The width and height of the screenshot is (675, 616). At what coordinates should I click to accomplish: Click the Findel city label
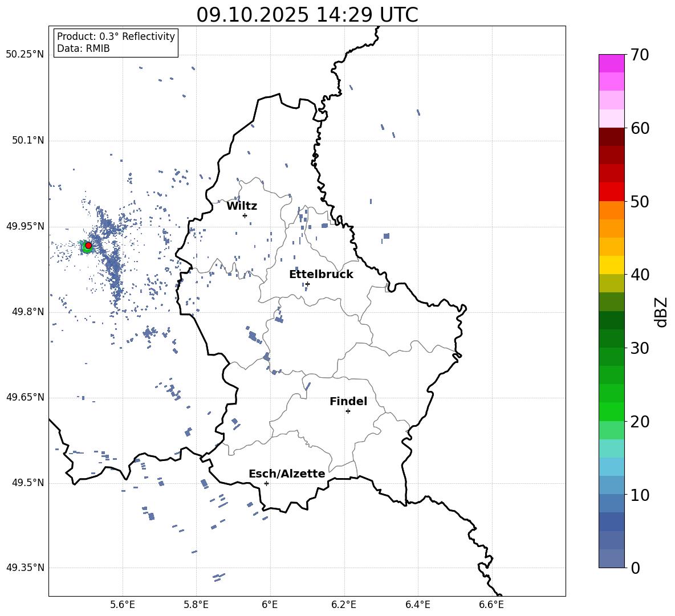click(x=348, y=401)
